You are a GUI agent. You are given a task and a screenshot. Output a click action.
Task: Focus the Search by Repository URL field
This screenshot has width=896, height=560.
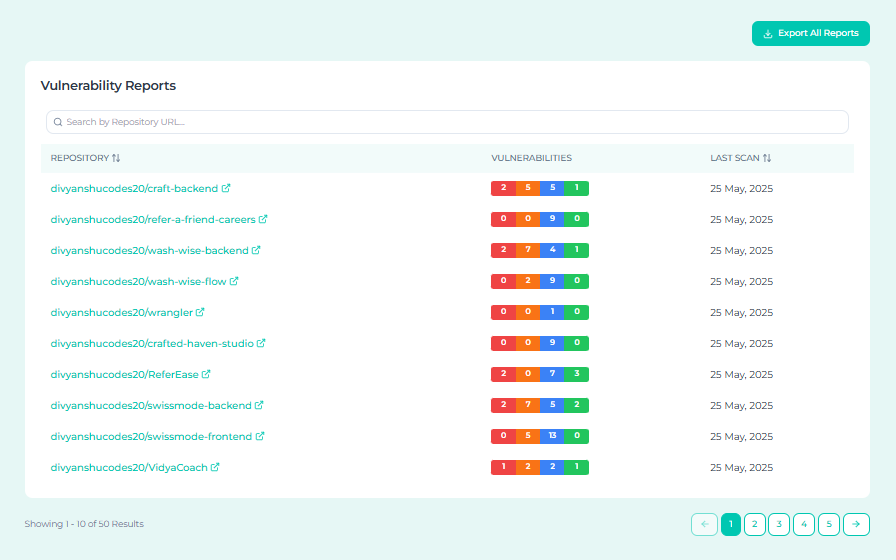(447, 122)
